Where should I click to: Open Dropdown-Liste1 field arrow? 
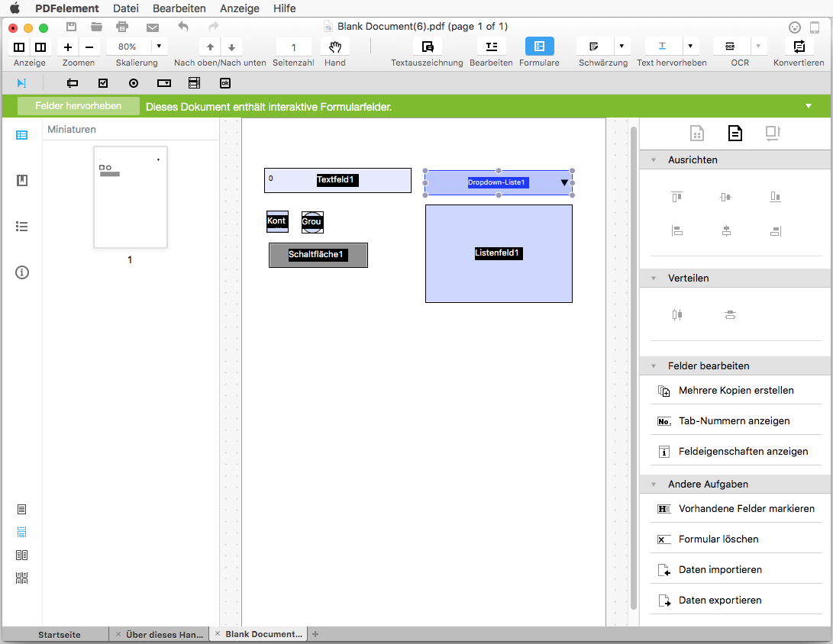click(x=564, y=182)
